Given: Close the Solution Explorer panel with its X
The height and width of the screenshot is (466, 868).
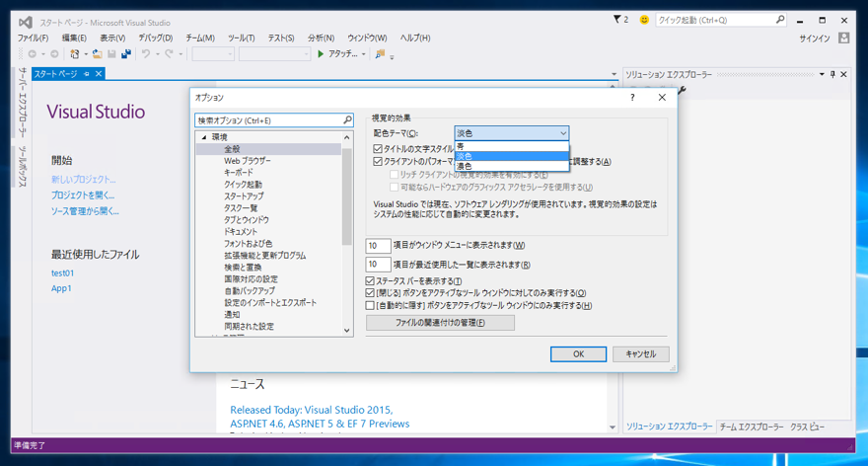Looking at the screenshot, I should (843, 74).
